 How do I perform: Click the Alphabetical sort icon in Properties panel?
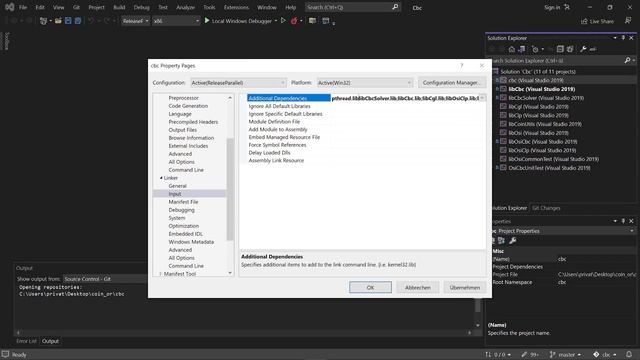pyautogui.click(x=502, y=241)
